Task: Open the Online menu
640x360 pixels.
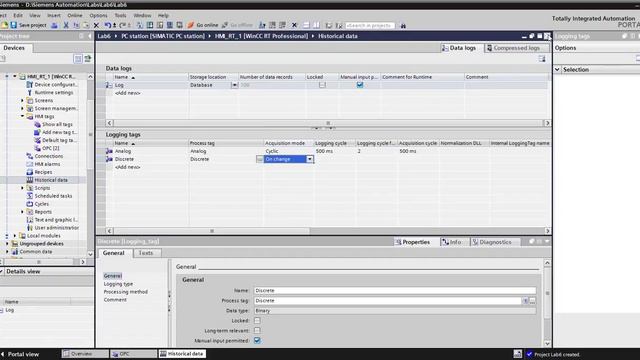Action: click(x=75, y=16)
